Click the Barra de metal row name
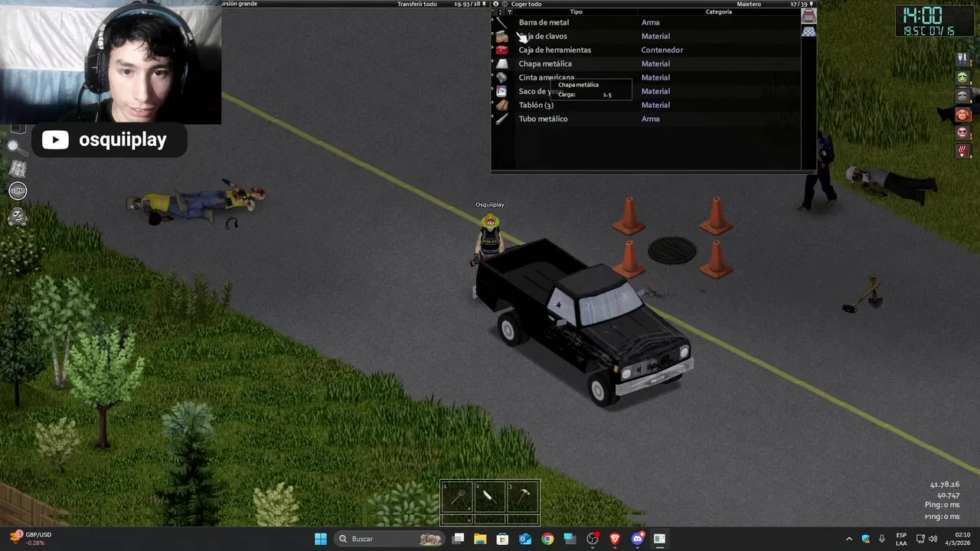 coord(544,22)
